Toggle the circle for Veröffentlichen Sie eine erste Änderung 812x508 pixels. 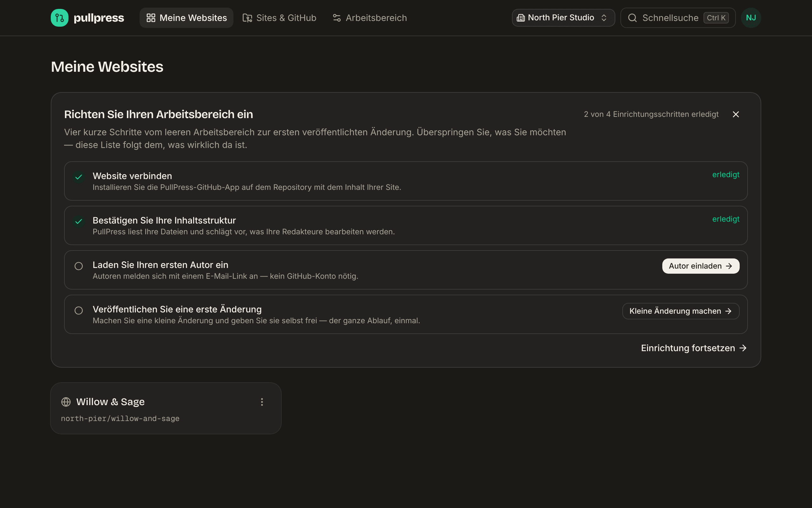point(79,311)
